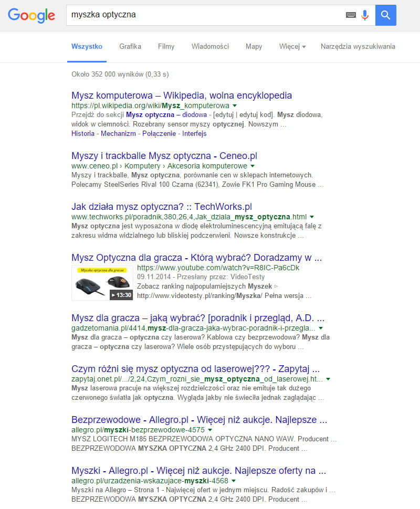Open 'Mysz dla gracza – jaką wybrać?' result
This screenshot has height=509, width=420.
pos(198,318)
